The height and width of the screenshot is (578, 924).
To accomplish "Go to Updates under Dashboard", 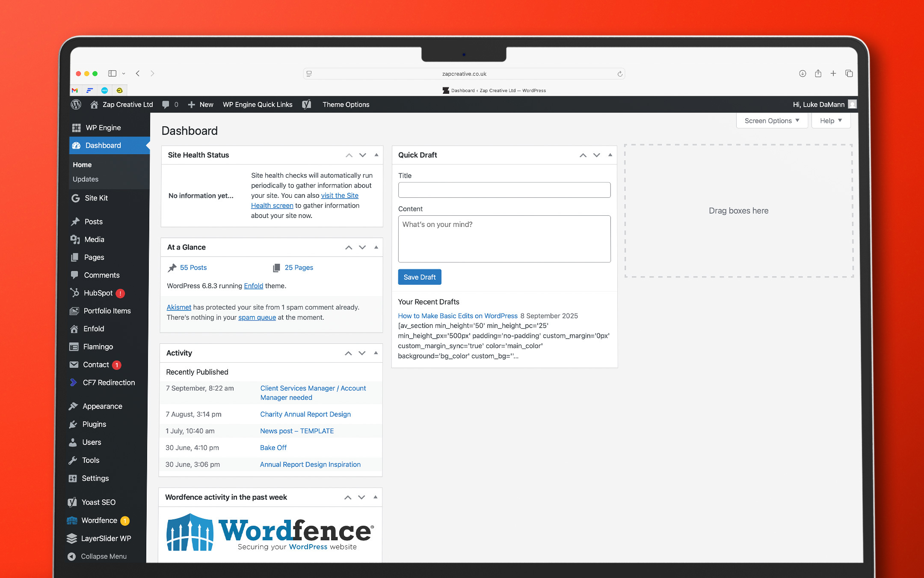I will 86,179.
